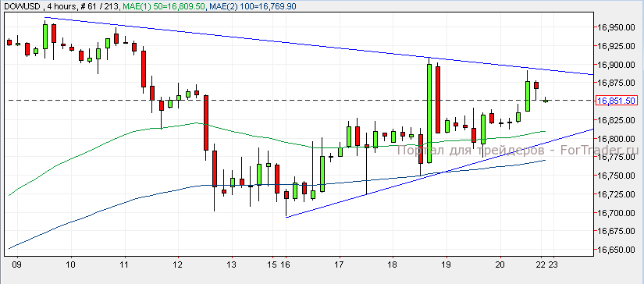Viewport: 644px width, 284px height.
Task: Click date label 13 on time axis
Action: (x=232, y=265)
